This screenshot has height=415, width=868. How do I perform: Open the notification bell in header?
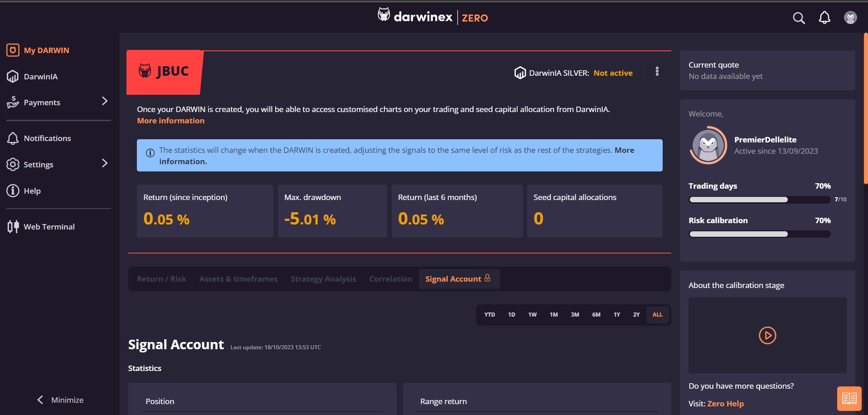click(824, 18)
